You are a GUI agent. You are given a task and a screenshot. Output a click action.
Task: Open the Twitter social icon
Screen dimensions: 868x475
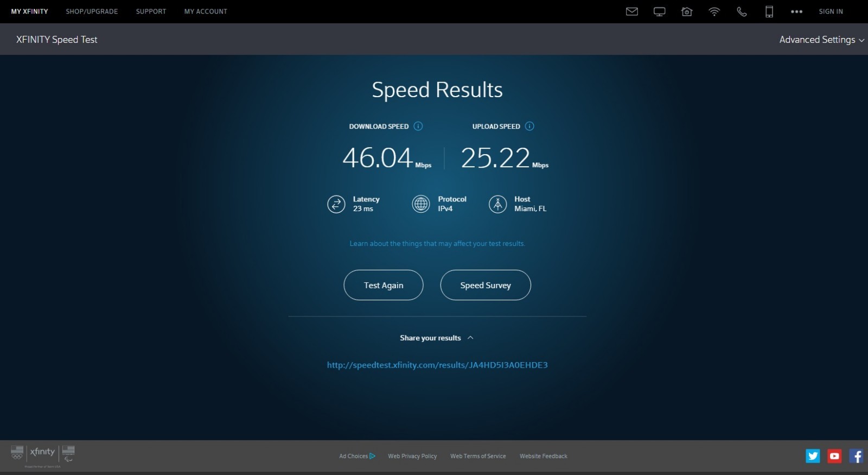813,456
